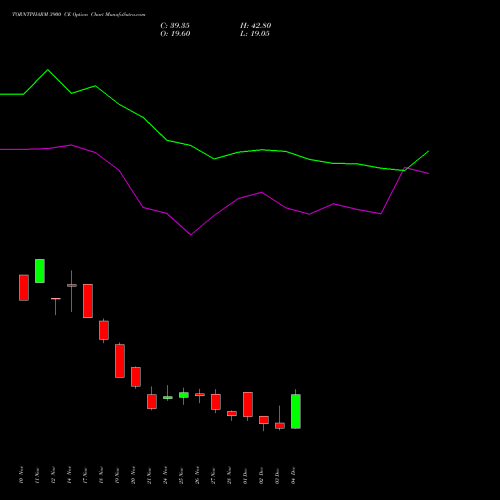
Task: Select the 14 Nov date label
Action: tap(69, 475)
